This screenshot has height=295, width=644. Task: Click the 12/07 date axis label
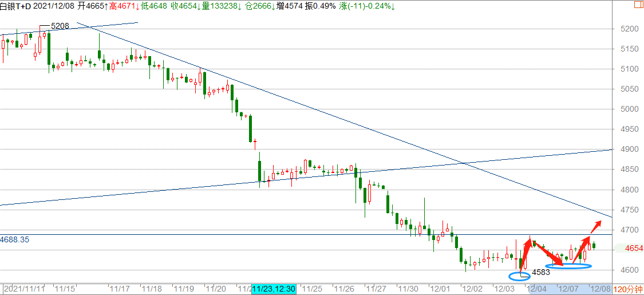(570, 289)
